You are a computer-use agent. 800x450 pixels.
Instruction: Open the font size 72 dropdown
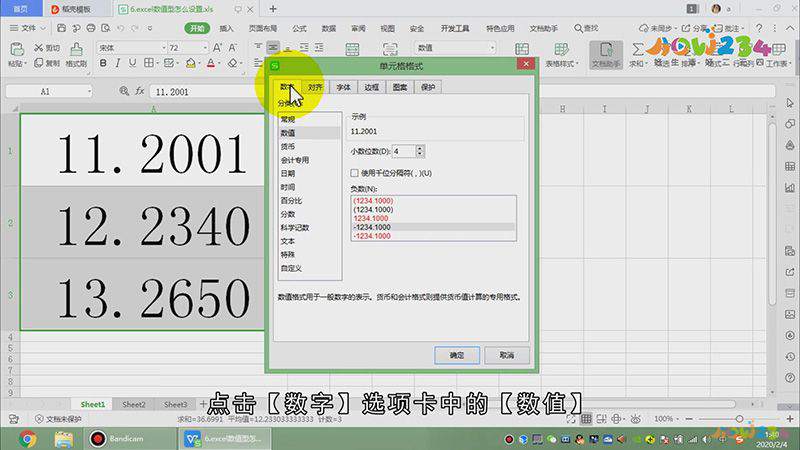pos(205,47)
